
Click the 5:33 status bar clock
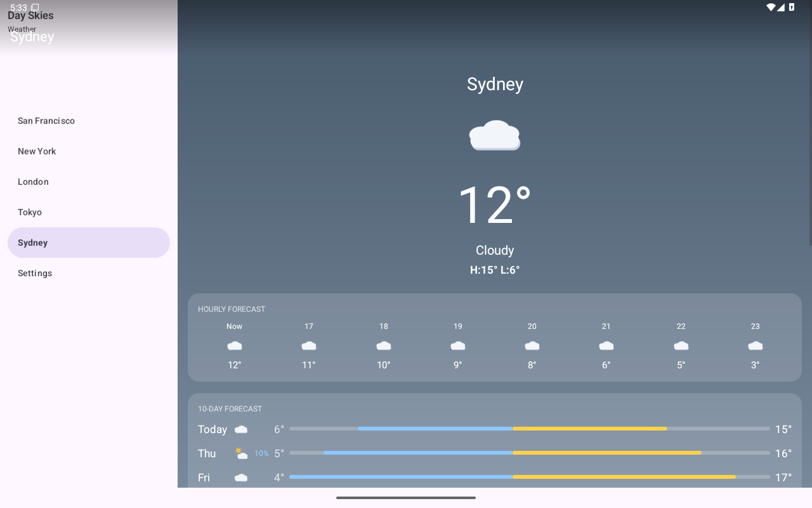(x=18, y=8)
